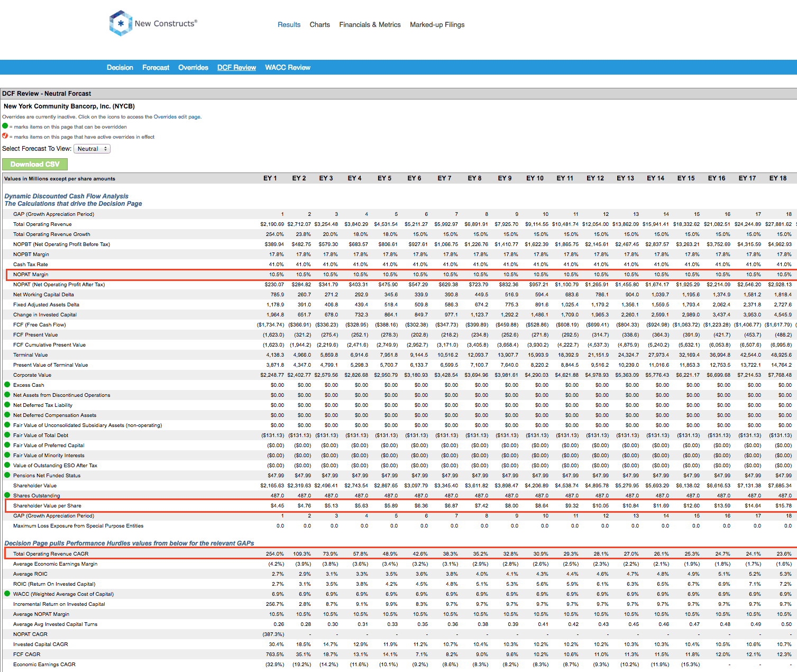Click the Incremental Return on Invested Capital label
This screenshot has width=797, height=672.
click(59, 604)
